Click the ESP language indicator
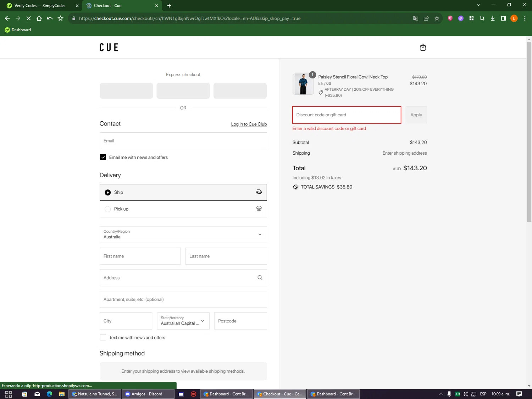The image size is (532, 399). [x=483, y=394]
